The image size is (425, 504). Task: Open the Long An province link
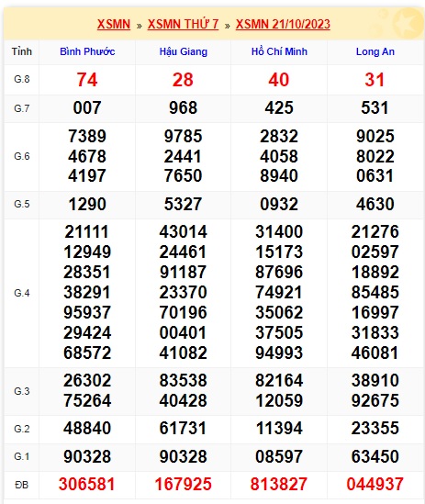coord(375,51)
